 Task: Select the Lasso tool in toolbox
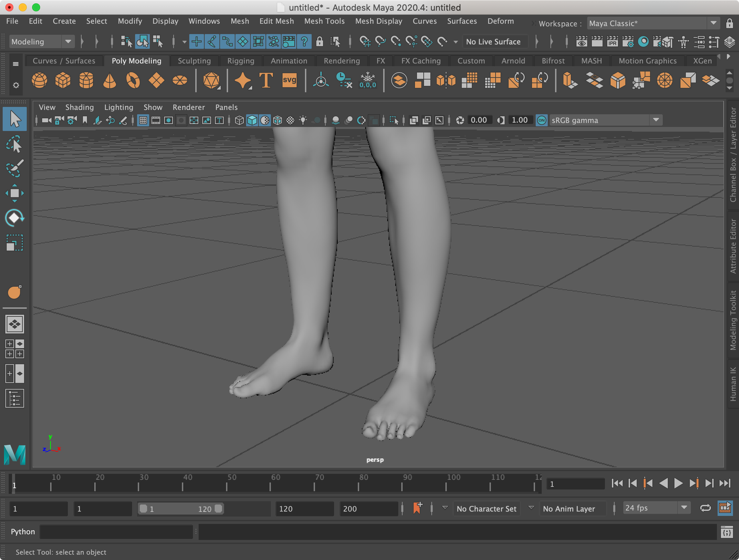point(14,144)
